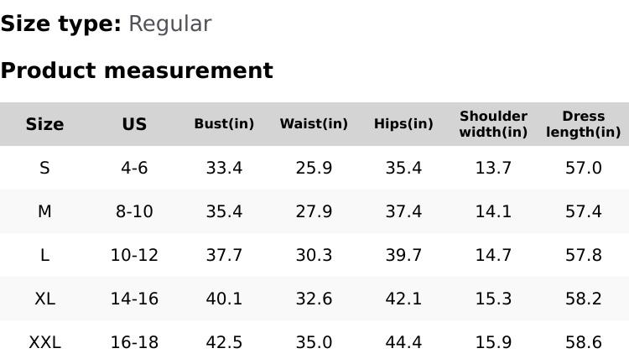Select the XXL size row label
629x364 pixels.
(x=44, y=342)
